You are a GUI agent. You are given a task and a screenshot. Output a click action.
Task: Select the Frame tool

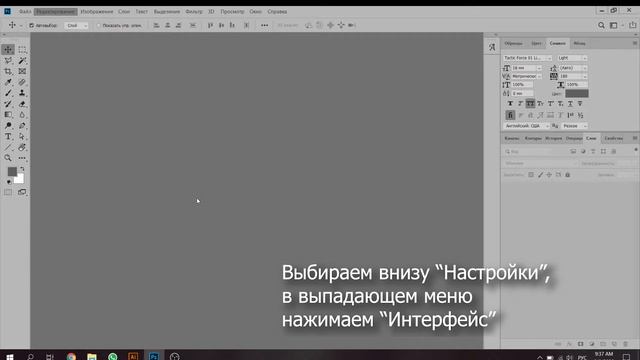pyautogui.click(x=22, y=71)
